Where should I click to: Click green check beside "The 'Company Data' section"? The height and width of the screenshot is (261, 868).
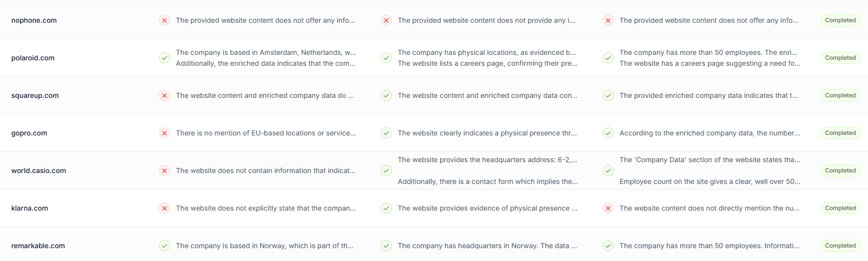tap(608, 171)
